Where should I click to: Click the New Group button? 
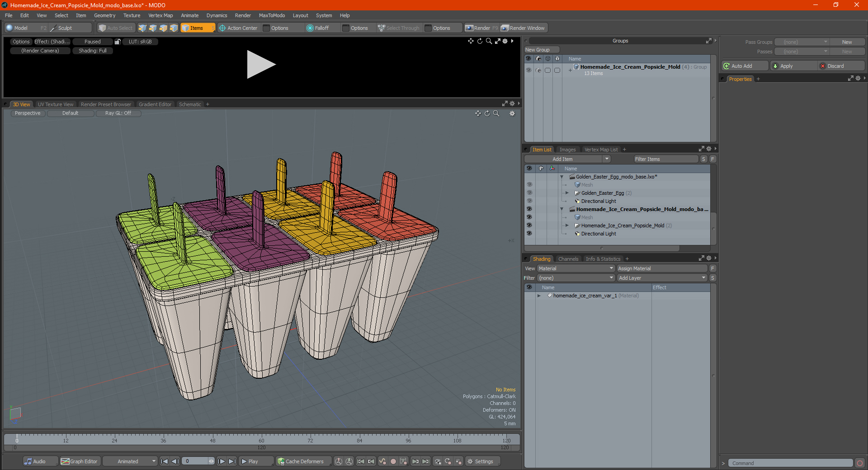[x=542, y=50]
